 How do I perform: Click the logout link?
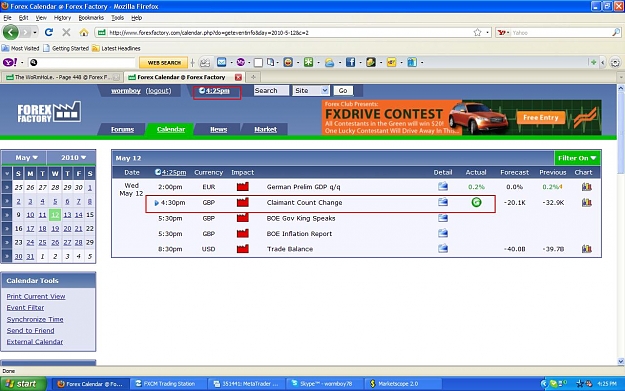click(x=158, y=90)
